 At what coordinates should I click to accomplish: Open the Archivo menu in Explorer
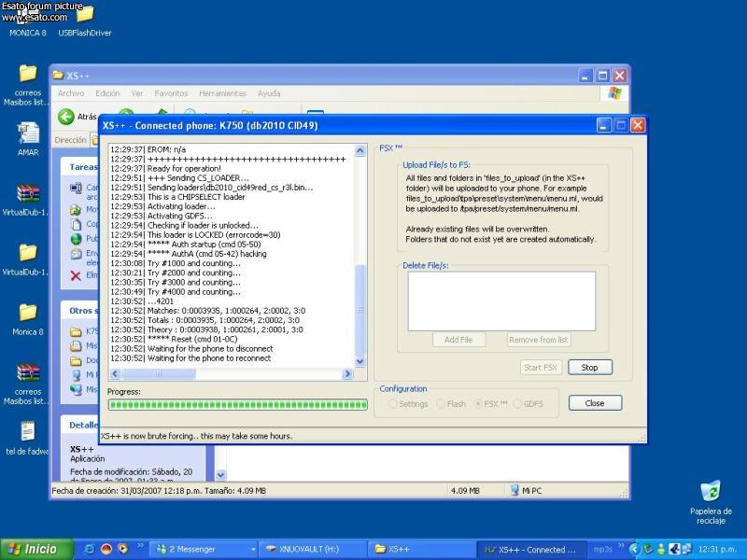(71, 93)
